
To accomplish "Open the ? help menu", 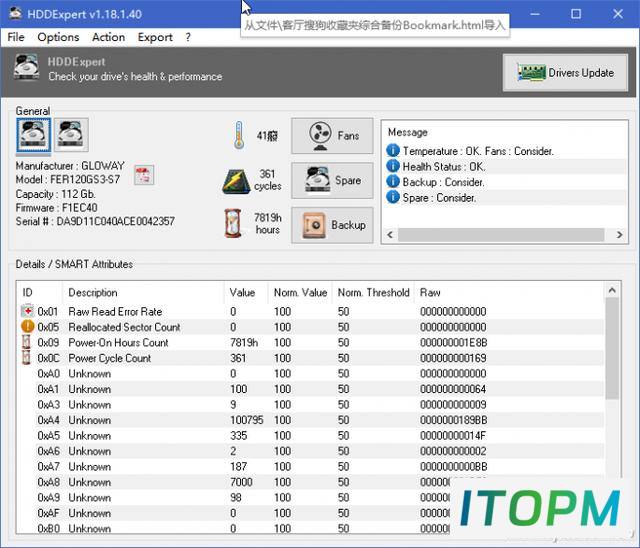I will (188, 37).
